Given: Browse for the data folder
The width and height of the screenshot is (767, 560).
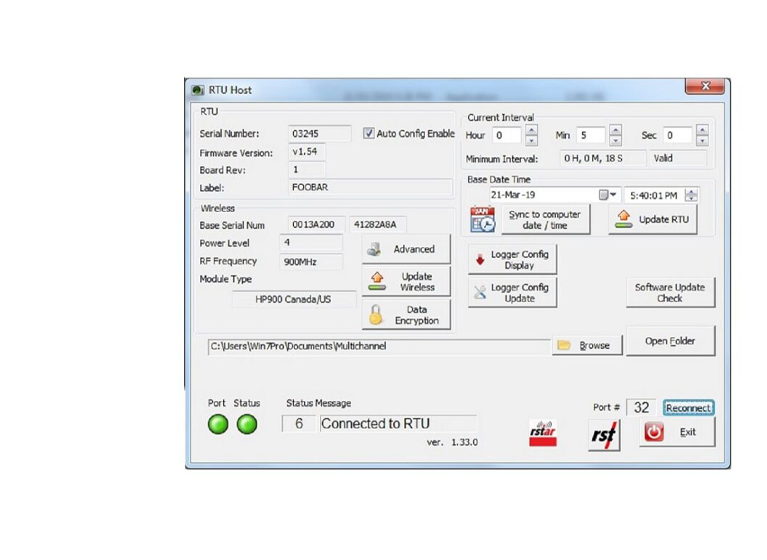Looking at the screenshot, I should 587,345.
